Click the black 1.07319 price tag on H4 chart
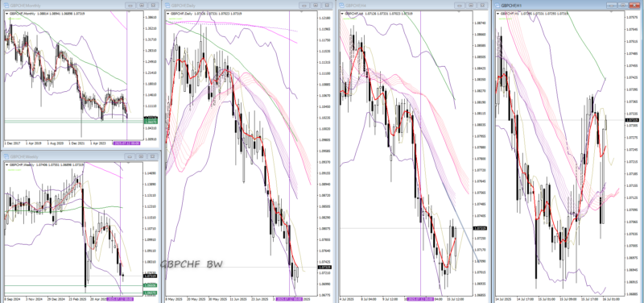 tap(480, 228)
